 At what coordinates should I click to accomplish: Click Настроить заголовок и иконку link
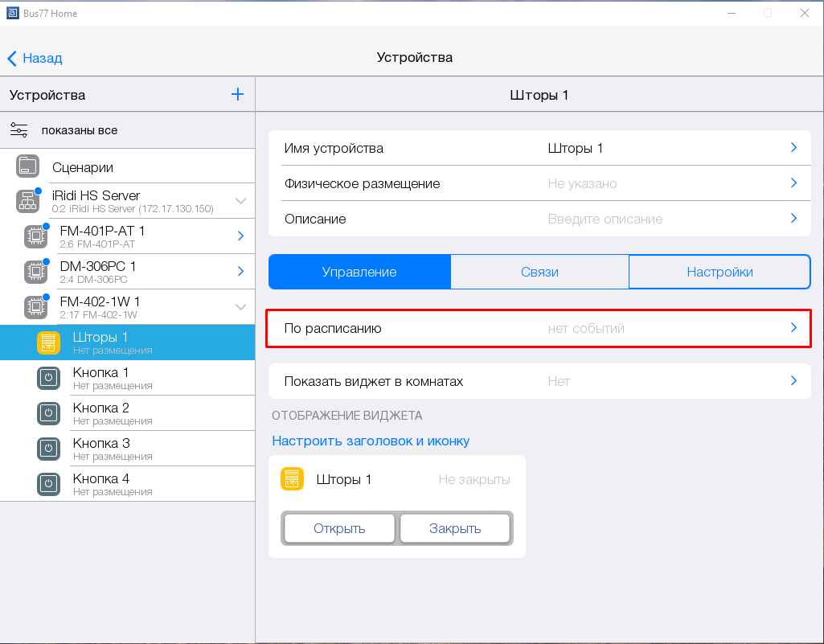coord(371,441)
